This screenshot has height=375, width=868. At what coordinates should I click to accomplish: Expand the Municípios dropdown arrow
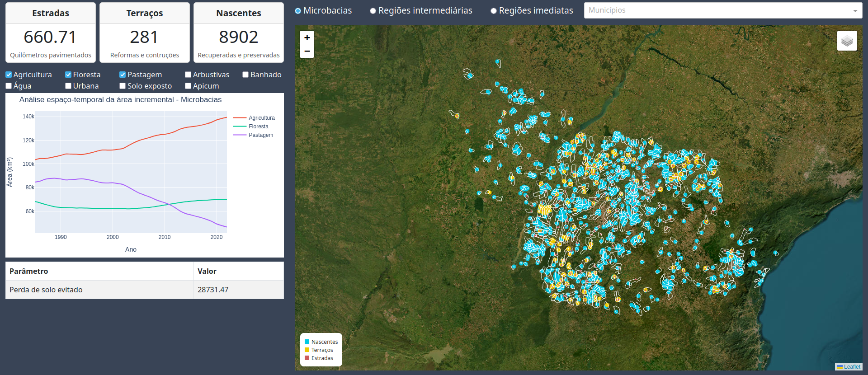(855, 11)
